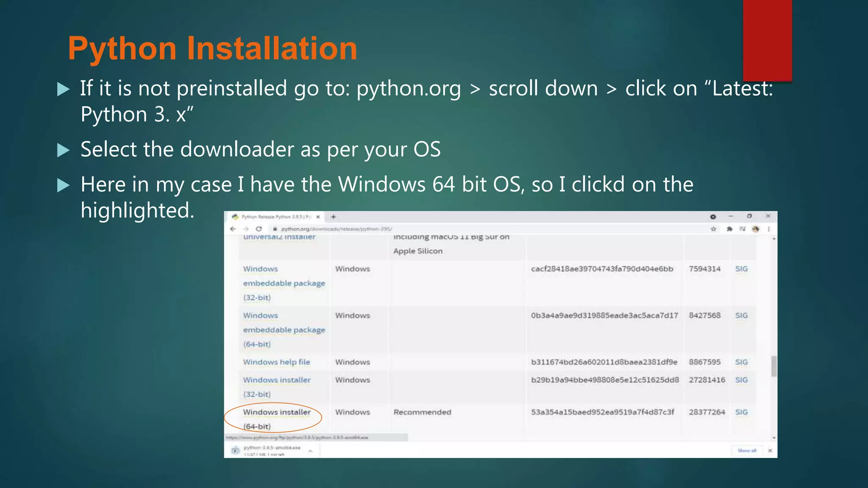Click the browser forward arrow

(x=246, y=229)
